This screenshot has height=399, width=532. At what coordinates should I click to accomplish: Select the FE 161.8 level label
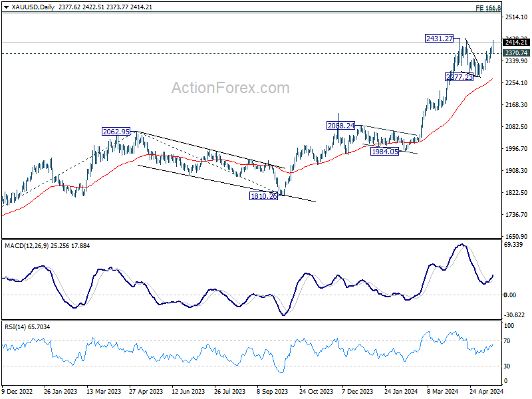[x=488, y=8]
